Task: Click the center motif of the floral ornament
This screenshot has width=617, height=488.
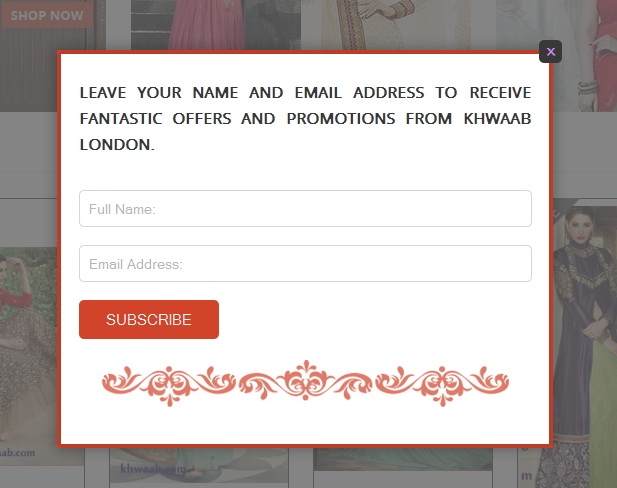Action: pos(305,380)
